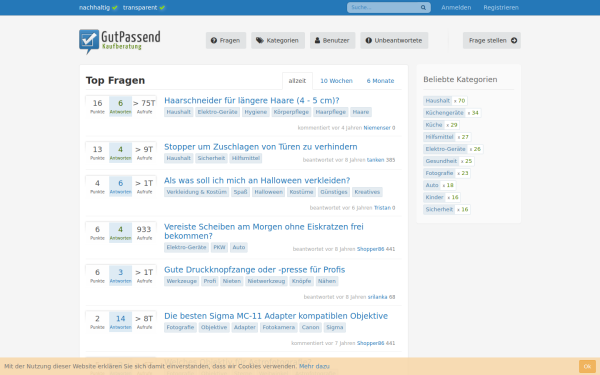Click the arrow icon on Frage stellen
The height and width of the screenshot is (375, 600).
(514, 41)
